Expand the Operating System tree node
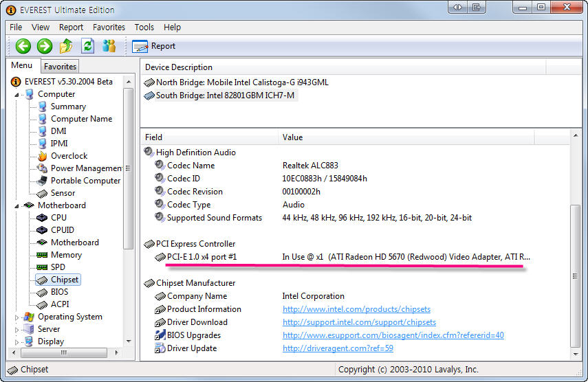The width and height of the screenshot is (588, 382). pyautogui.click(x=17, y=317)
